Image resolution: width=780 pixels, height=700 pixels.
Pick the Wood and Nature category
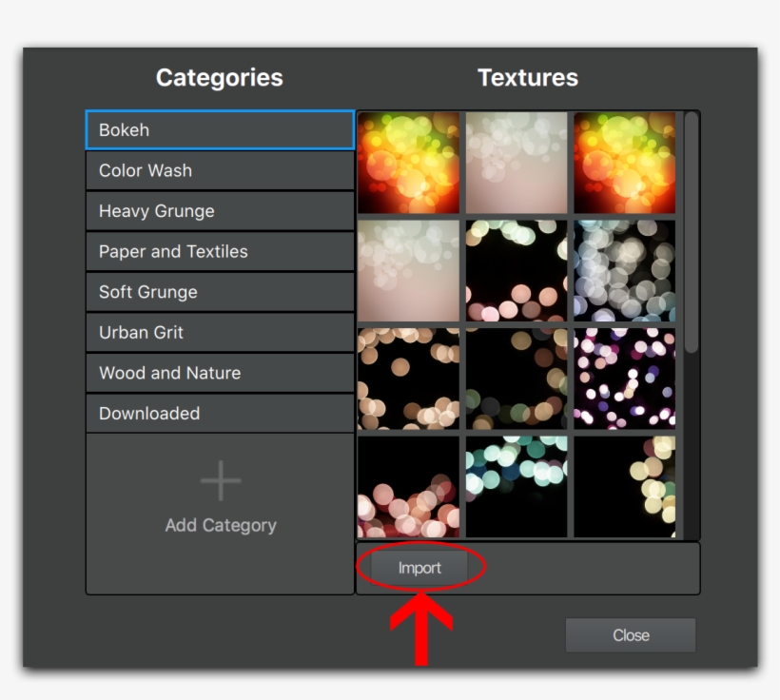coord(220,373)
